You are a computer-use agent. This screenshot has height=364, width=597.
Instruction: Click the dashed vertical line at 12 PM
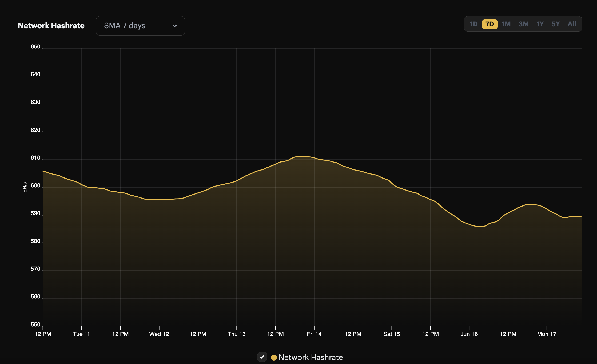(x=43, y=187)
